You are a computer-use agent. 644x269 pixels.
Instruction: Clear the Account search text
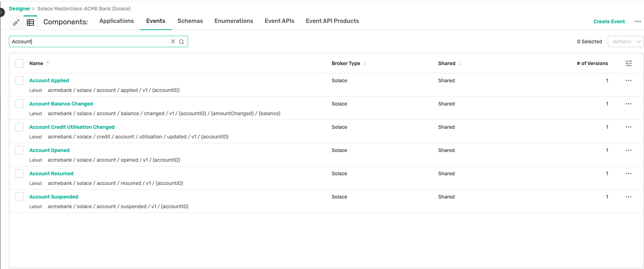[x=173, y=41]
